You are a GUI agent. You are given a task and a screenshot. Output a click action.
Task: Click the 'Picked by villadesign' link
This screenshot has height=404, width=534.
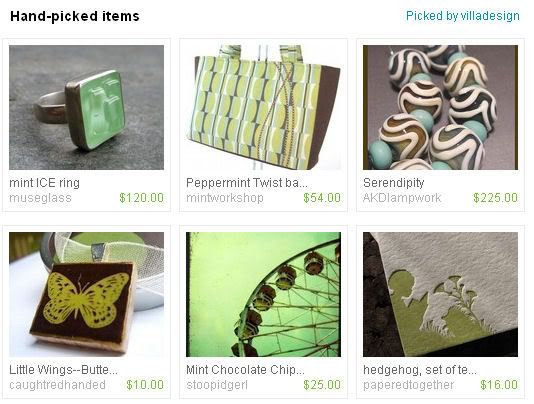point(463,16)
